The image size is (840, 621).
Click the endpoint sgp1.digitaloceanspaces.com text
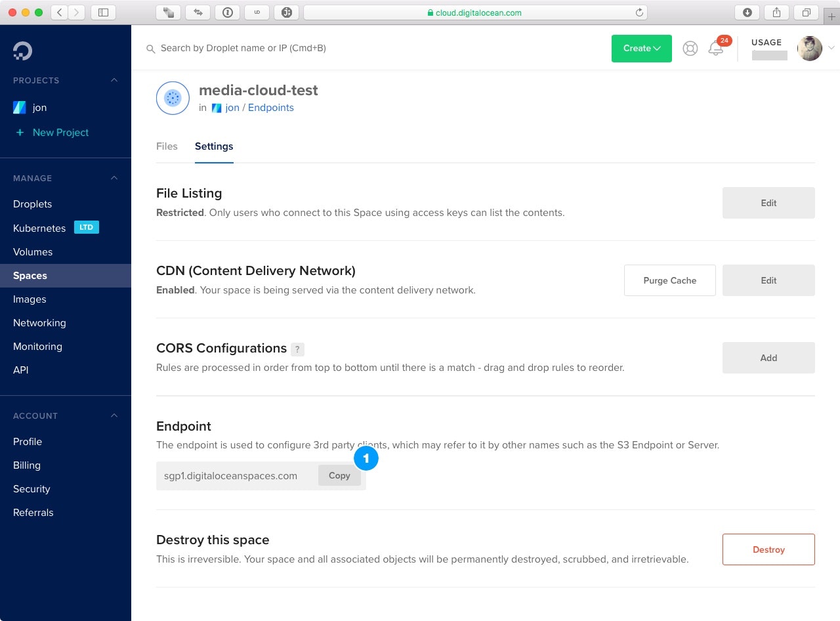pos(230,476)
